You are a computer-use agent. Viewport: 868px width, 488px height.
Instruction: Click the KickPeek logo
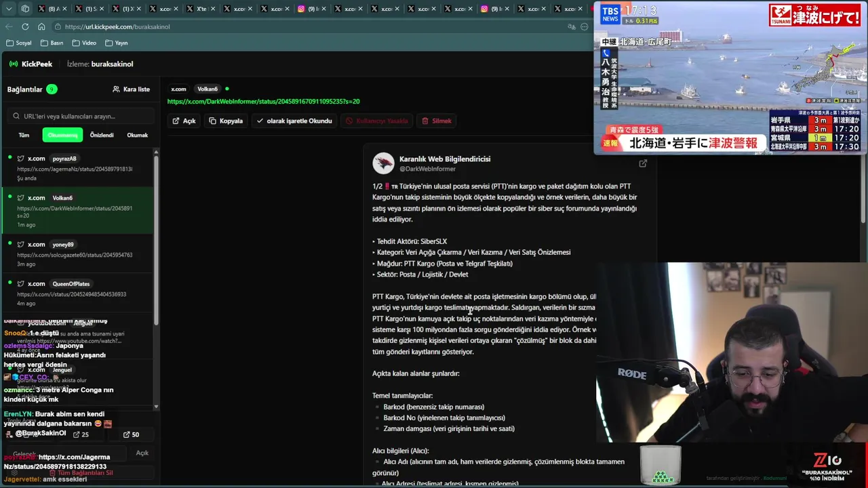[x=31, y=64]
